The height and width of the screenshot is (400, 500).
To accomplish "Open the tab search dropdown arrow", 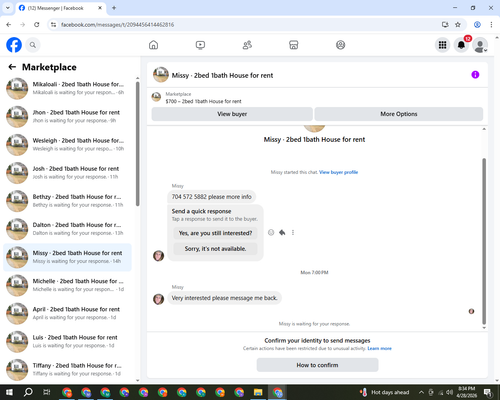I will 7,8.
